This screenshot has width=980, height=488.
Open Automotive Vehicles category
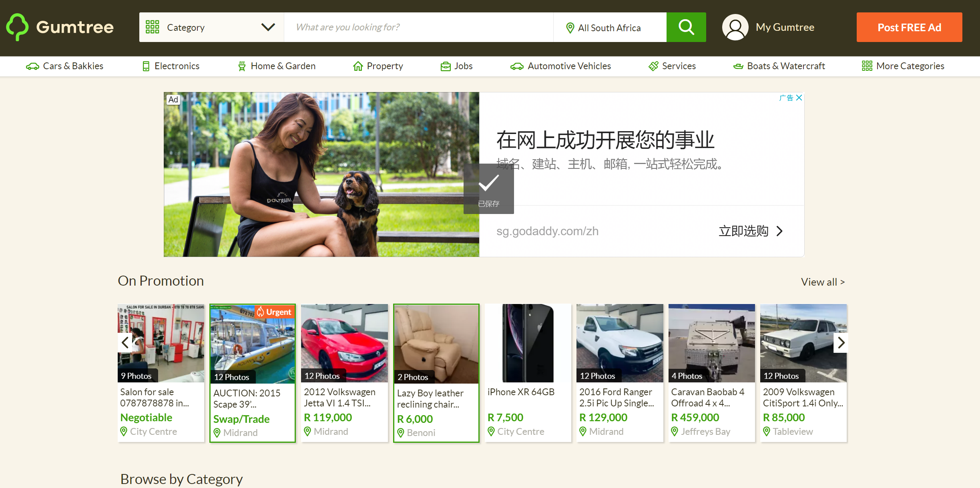pyautogui.click(x=560, y=66)
